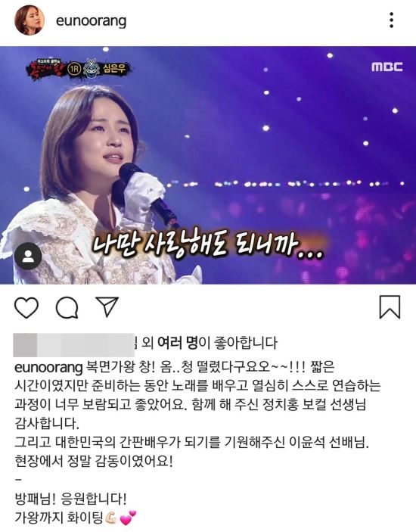The image size is (416, 532).
Task: Open comments with the speech bubble icon
Action: pyautogui.click(x=67, y=307)
